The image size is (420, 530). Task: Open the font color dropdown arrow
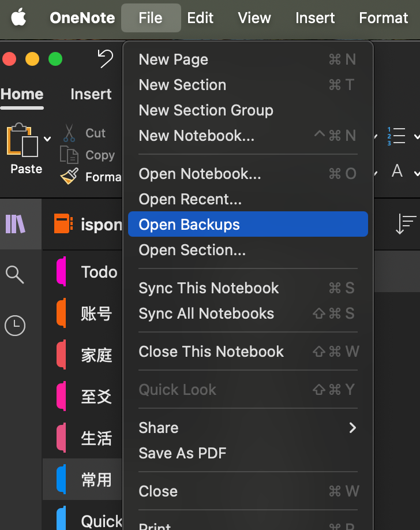pyautogui.click(x=416, y=172)
